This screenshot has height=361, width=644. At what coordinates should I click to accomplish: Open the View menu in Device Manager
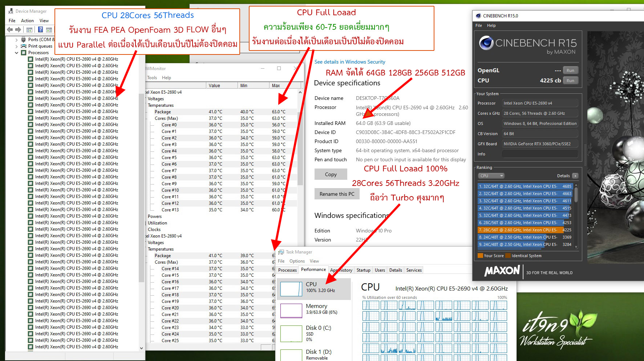(x=44, y=21)
